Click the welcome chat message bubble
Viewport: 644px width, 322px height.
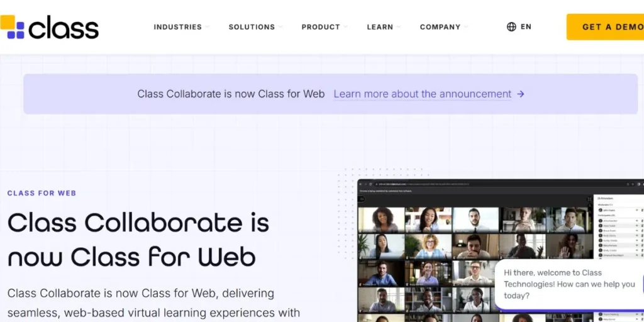(x=569, y=284)
